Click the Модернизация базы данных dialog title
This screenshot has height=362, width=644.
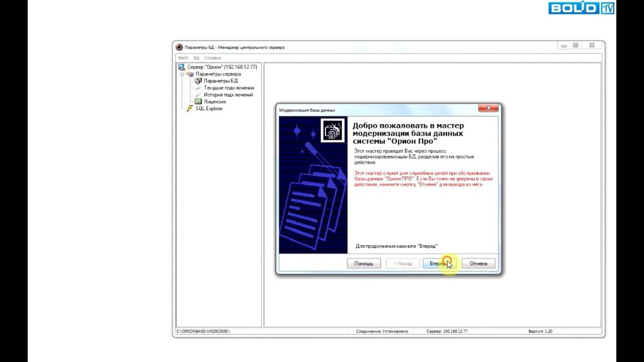[x=307, y=110]
